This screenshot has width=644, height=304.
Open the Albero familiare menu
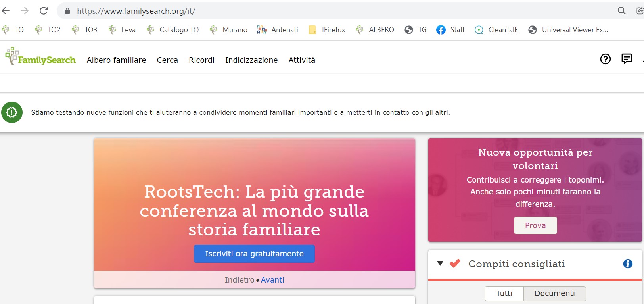[x=117, y=60]
